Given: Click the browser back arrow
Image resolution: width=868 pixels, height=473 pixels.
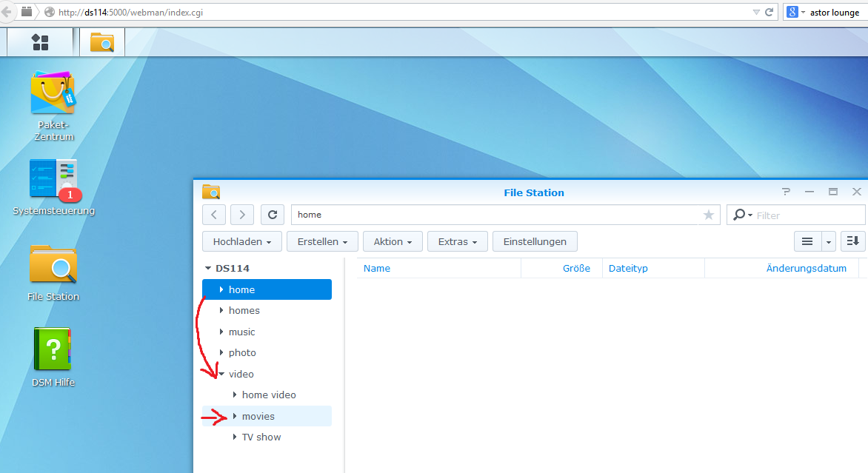Looking at the screenshot, I should (x=6, y=12).
